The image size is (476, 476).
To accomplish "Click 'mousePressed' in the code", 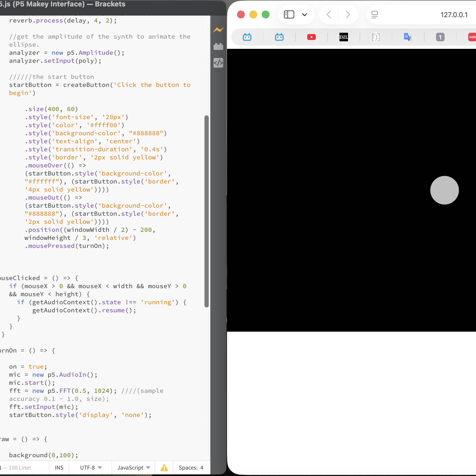I will pos(51,246).
